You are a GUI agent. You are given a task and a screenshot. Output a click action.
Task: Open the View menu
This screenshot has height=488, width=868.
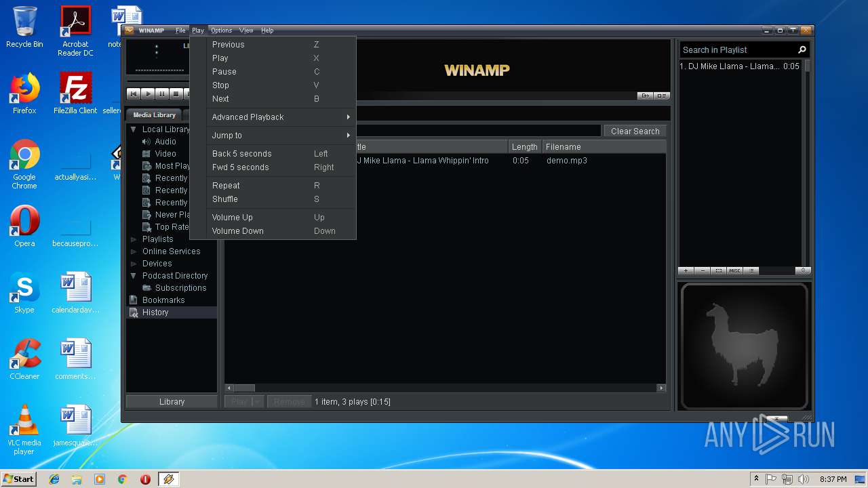point(246,30)
